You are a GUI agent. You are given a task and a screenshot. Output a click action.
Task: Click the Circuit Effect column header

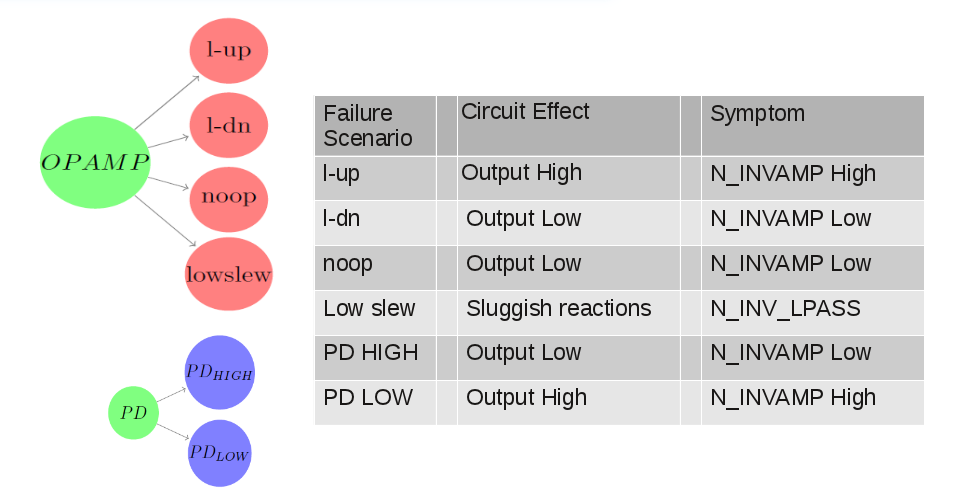(x=525, y=112)
